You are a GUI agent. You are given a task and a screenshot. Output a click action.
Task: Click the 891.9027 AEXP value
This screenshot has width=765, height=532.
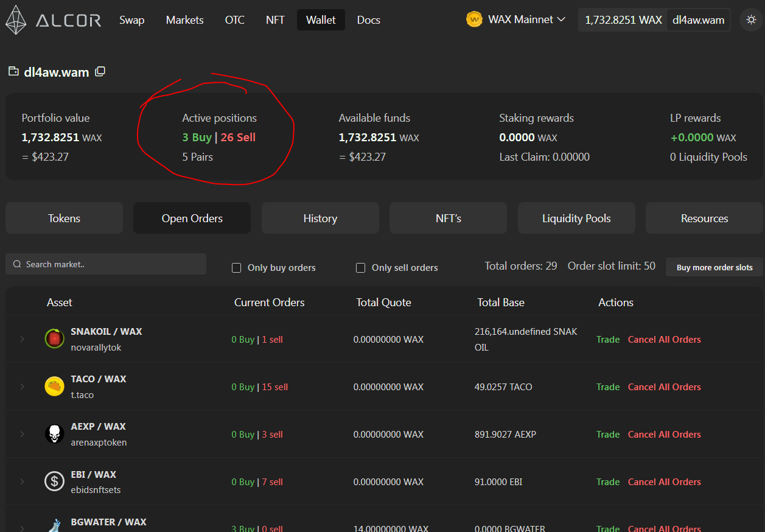click(x=505, y=434)
